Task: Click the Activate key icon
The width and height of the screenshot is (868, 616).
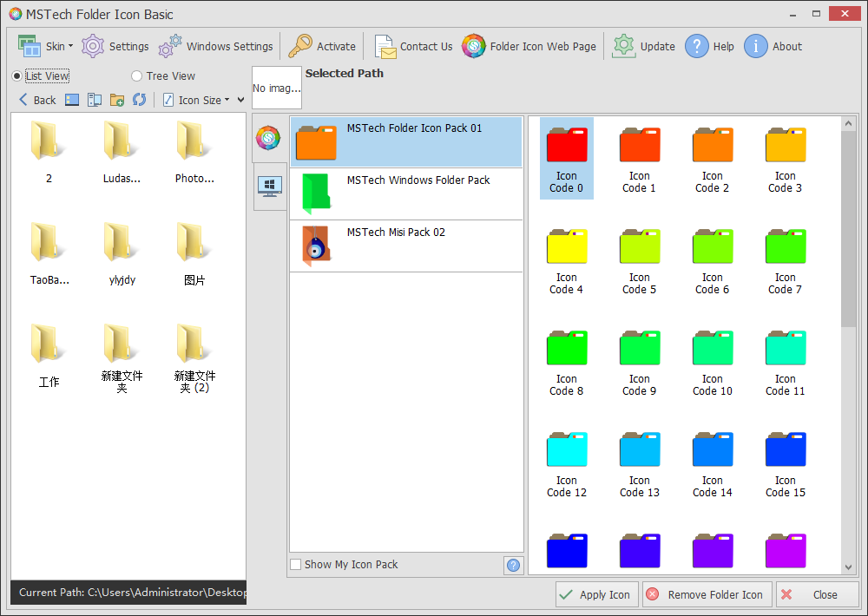Action: pos(322,47)
